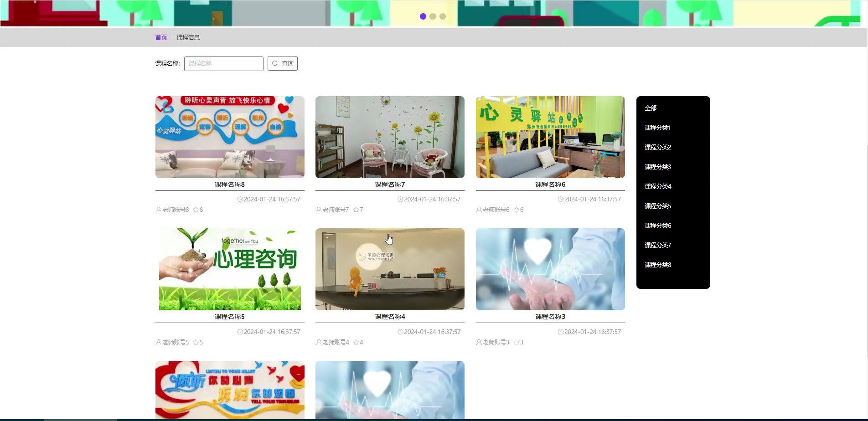The height and width of the screenshot is (421, 868).
Task: Click the clock icon on 课程名称3 card
Action: tap(561, 332)
